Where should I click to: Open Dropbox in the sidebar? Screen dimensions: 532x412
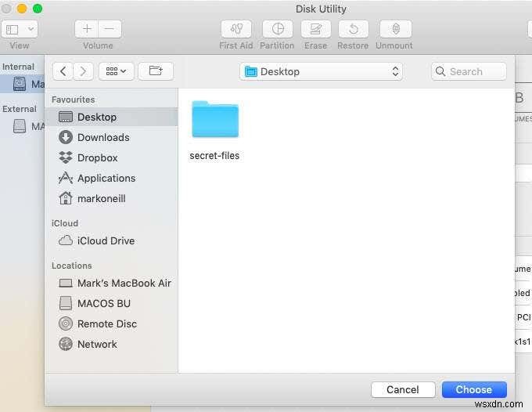pos(111,158)
